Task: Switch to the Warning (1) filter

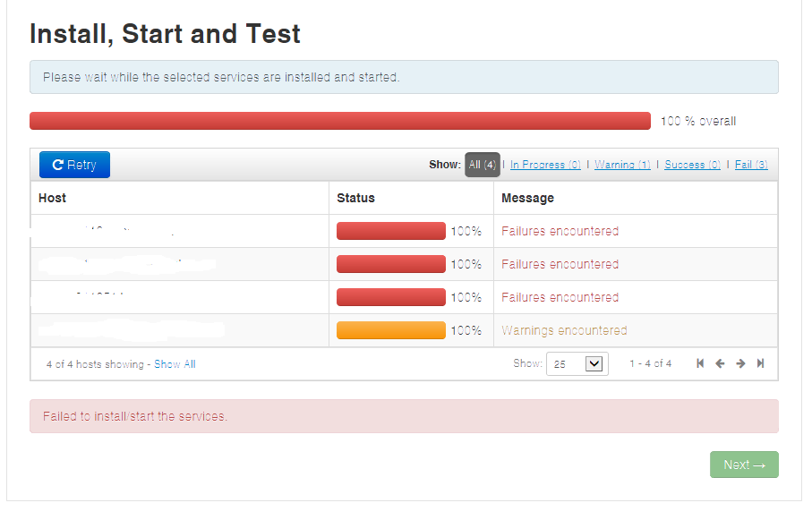Action: pos(621,164)
